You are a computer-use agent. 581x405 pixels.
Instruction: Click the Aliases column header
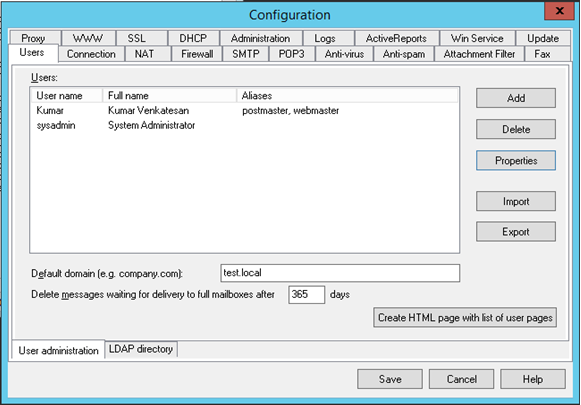click(347, 96)
